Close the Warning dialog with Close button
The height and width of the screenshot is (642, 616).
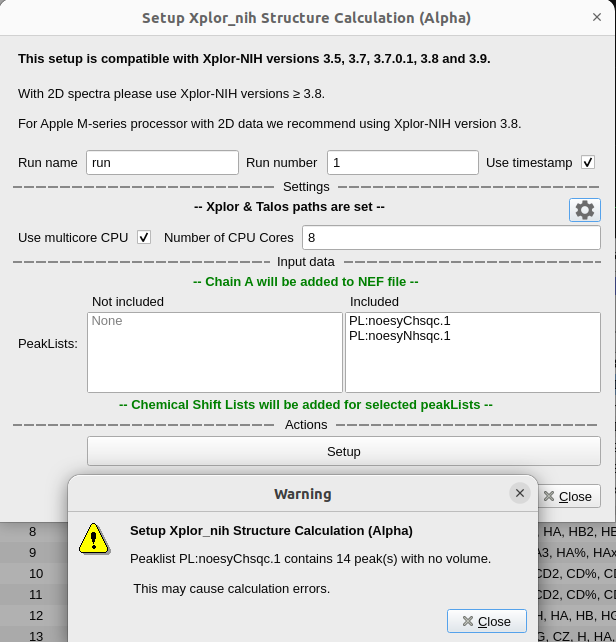[x=487, y=621]
